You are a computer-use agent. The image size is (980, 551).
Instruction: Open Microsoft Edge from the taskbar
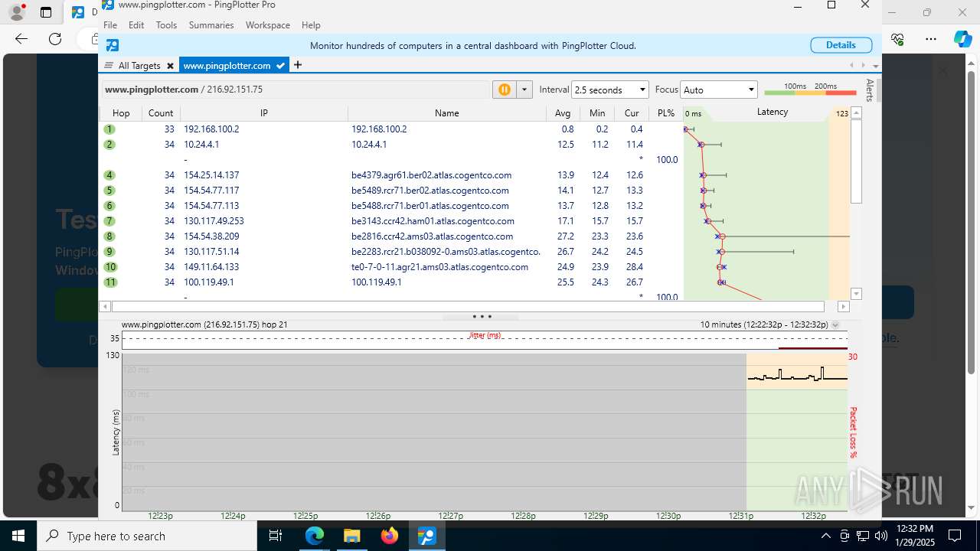(x=315, y=536)
